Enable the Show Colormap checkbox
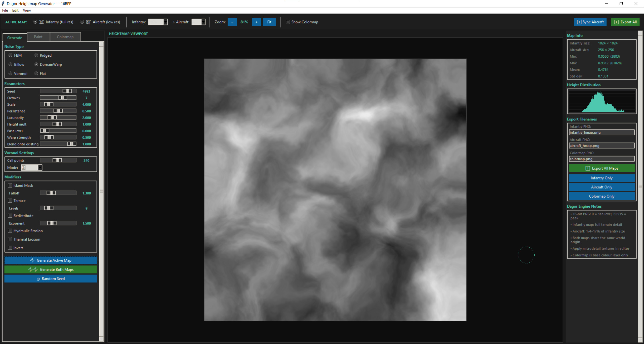Viewport: 644px width, 344px height. [288, 22]
